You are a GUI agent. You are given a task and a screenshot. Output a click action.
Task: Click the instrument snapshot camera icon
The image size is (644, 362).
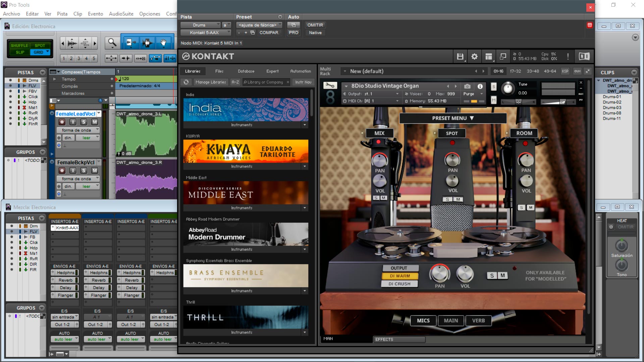pyautogui.click(x=467, y=86)
